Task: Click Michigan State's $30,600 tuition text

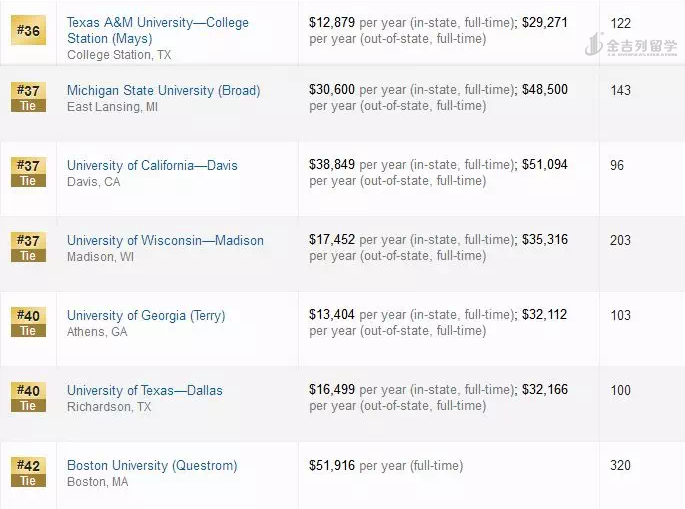Action: (332, 90)
